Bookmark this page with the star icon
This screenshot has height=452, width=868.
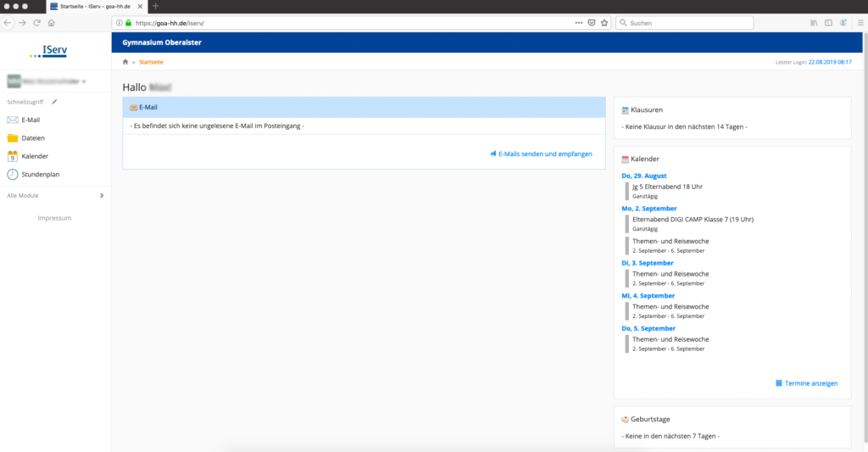coord(604,23)
